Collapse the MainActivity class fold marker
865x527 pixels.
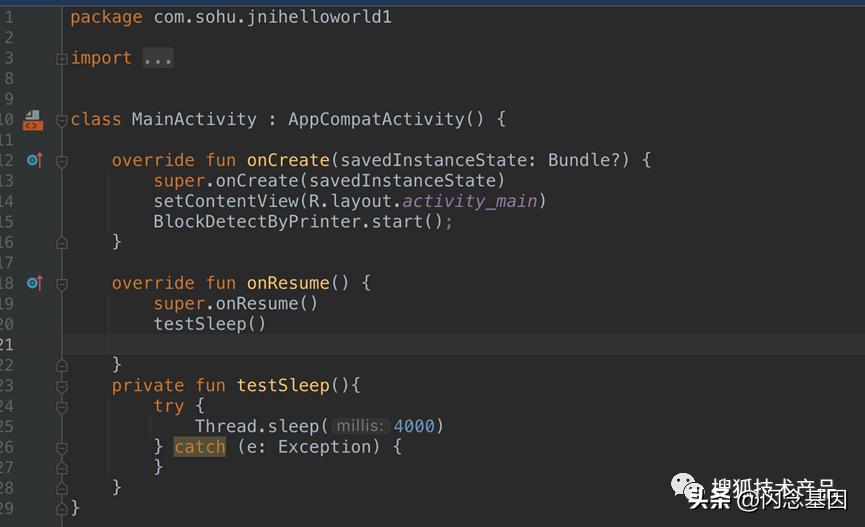tap(62, 120)
